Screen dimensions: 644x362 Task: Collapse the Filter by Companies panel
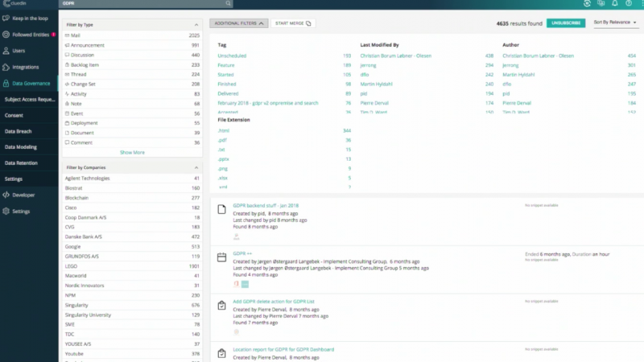pos(196,168)
